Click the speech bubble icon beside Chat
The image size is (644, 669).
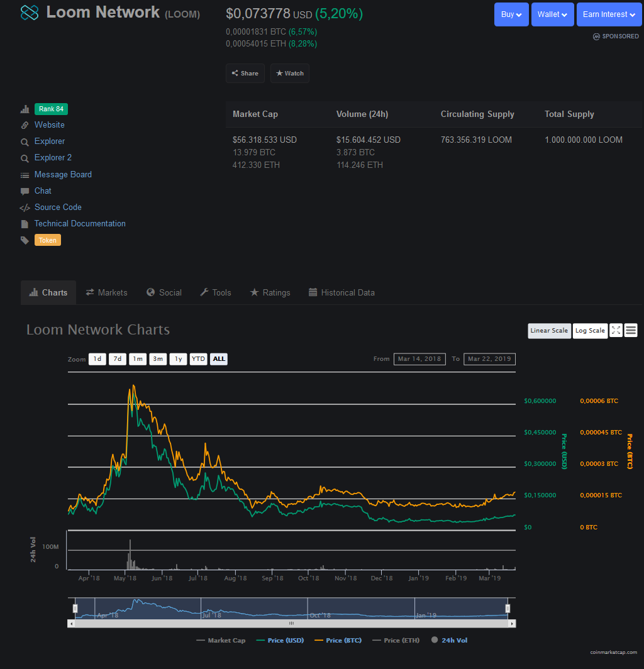[x=25, y=191]
